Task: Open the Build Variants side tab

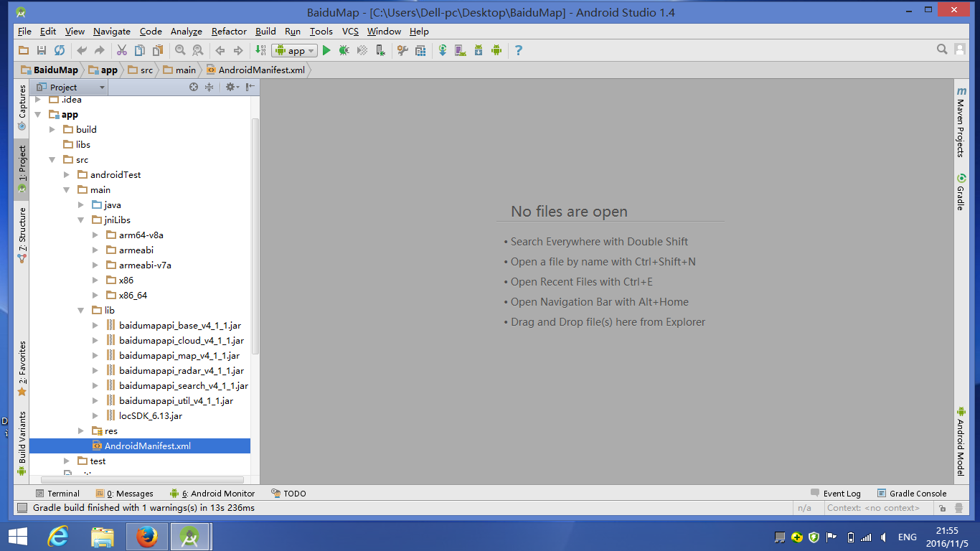Action: [x=22, y=444]
